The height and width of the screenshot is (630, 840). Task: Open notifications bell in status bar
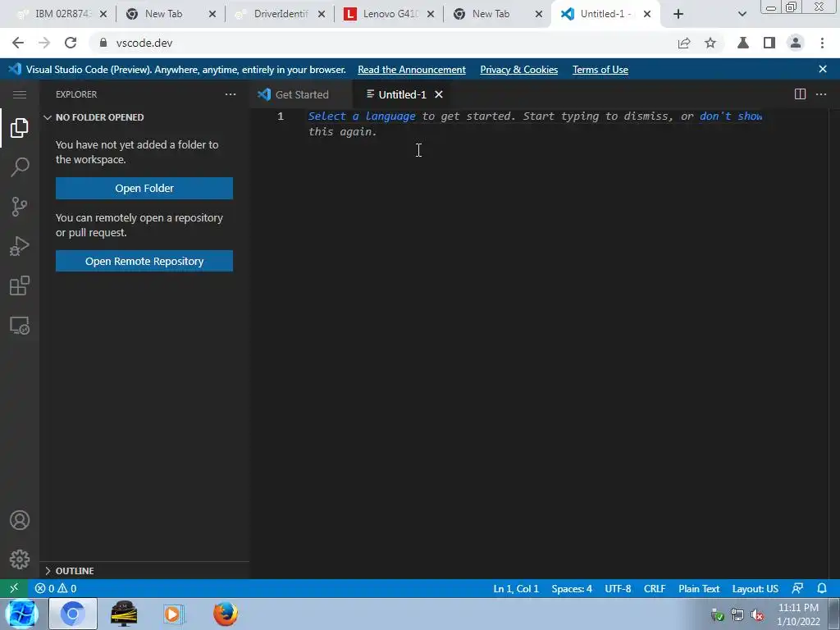tap(822, 588)
